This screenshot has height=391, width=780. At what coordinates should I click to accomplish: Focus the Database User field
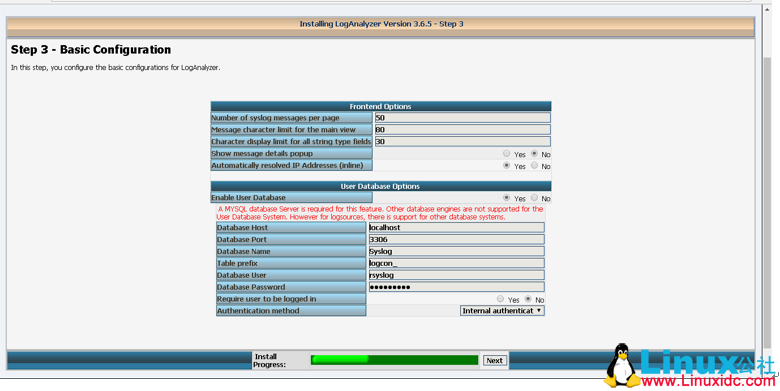(x=456, y=275)
